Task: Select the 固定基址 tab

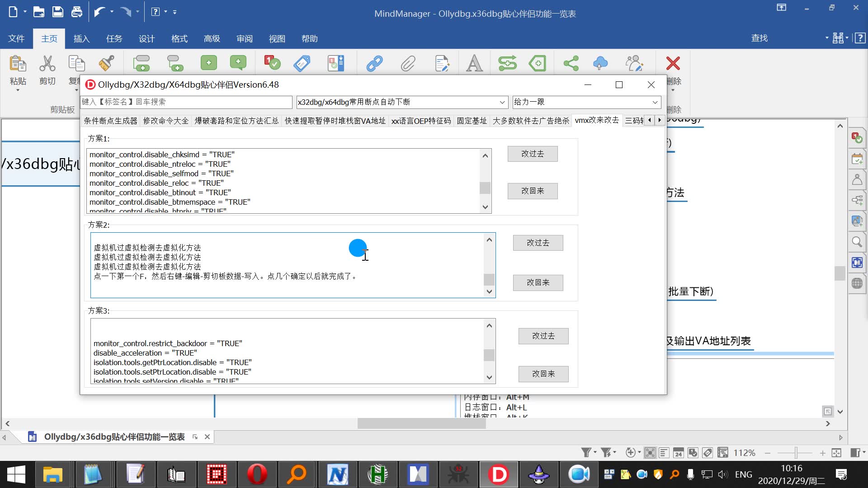Action: [x=472, y=121]
